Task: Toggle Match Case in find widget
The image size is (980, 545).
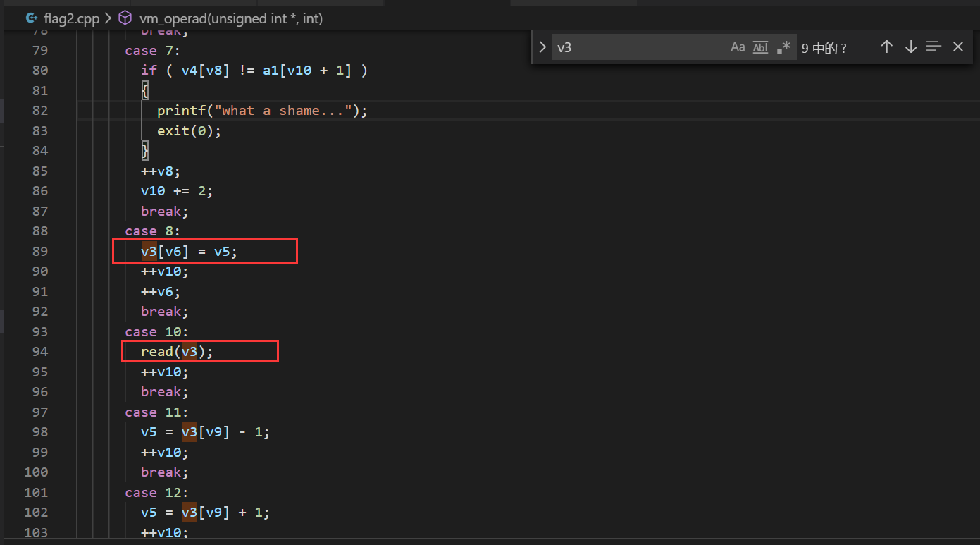Action: (x=738, y=47)
